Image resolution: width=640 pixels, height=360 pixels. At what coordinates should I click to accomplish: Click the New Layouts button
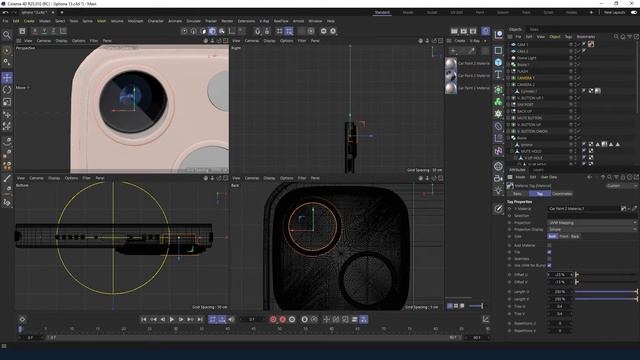614,13
